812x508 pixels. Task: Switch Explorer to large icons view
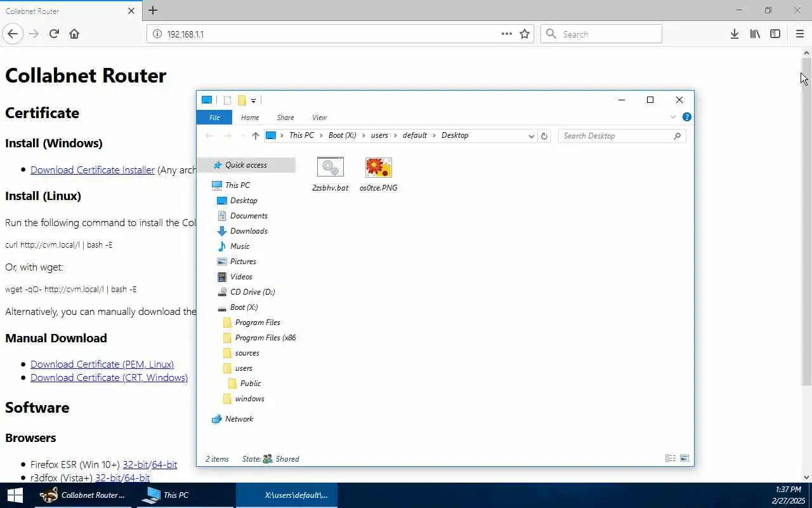[684, 458]
